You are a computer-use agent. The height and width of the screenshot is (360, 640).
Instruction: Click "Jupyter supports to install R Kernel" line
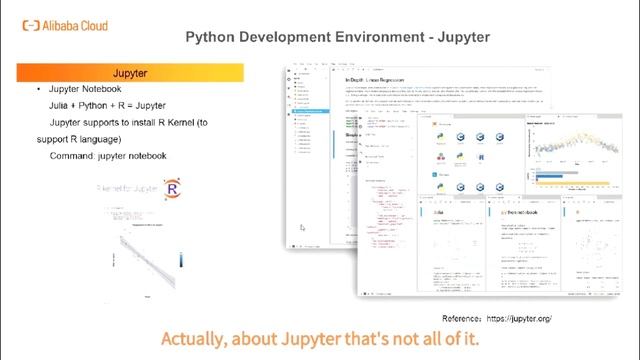coord(129,122)
